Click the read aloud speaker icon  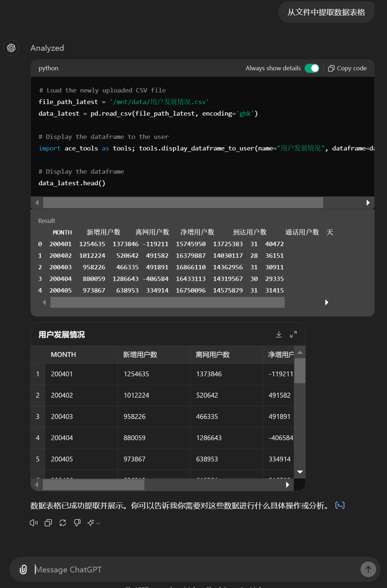(33, 523)
